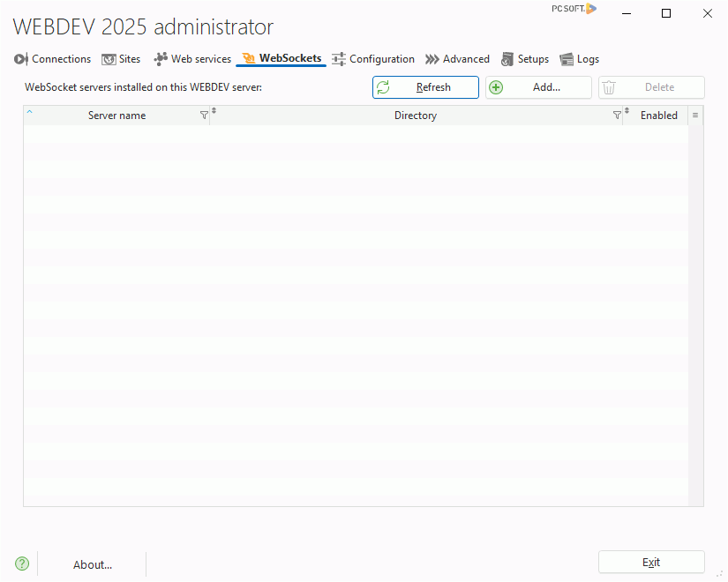This screenshot has height=582, width=728.
Task: Go to the Configuration tab
Action: [x=372, y=59]
